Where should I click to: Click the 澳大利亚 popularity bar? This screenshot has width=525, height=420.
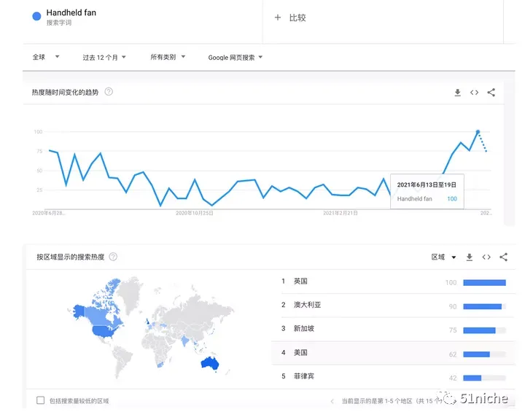pos(484,306)
